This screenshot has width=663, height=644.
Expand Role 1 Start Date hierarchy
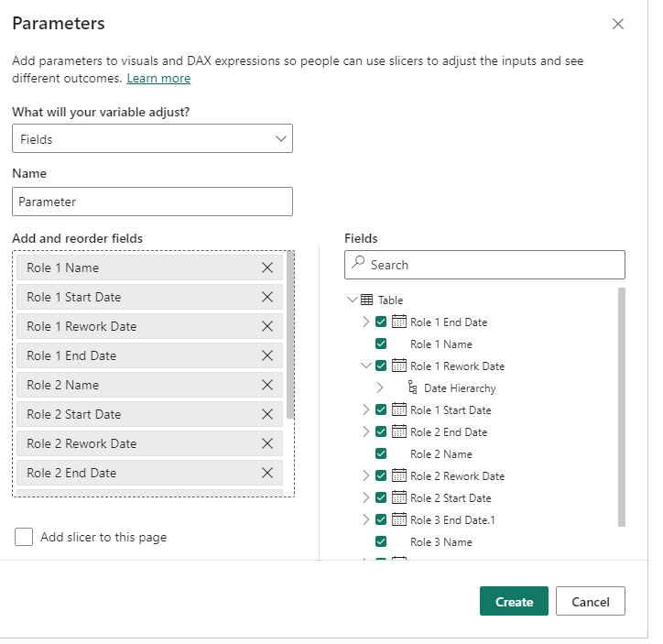pos(365,409)
